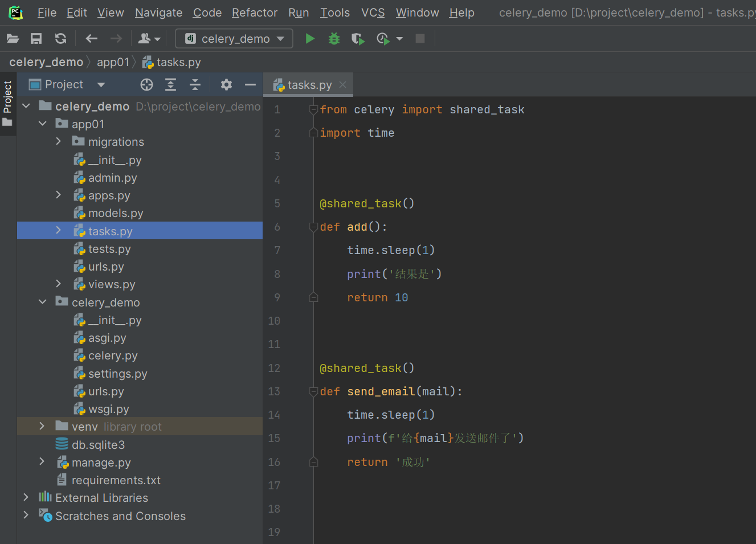Viewport: 756px width, 544px height.
Task: Click app01 in the breadcrumb path
Action: (113, 62)
